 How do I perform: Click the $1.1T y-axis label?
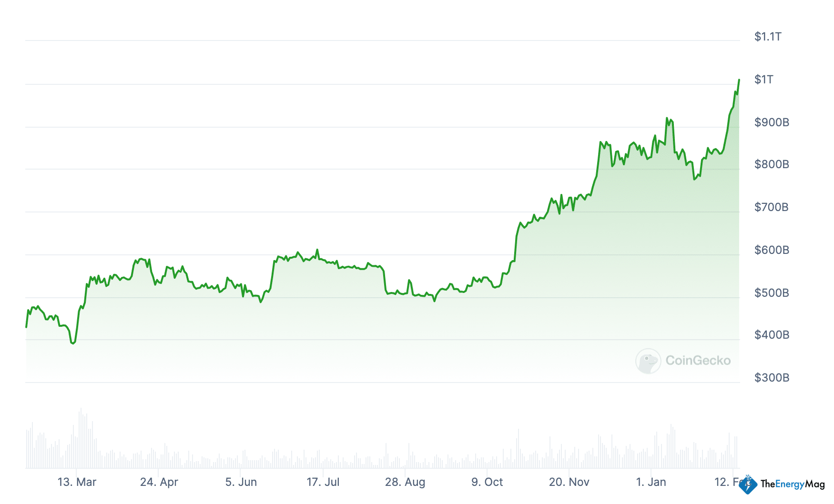(x=767, y=37)
